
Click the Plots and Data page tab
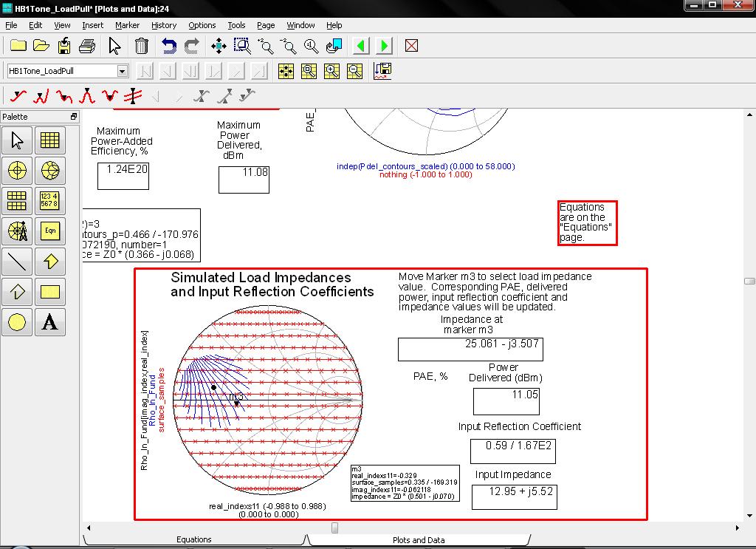pos(418,540)
